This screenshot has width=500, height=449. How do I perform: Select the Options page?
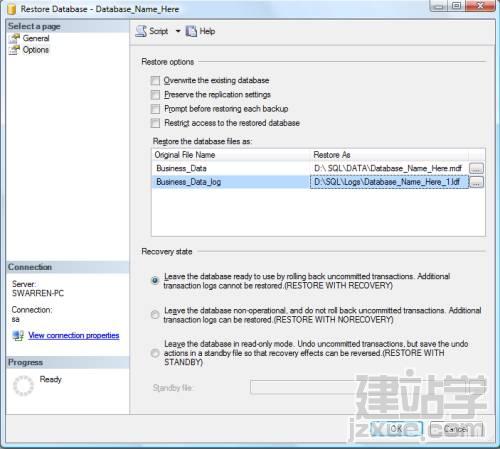[x=35, y=50]
